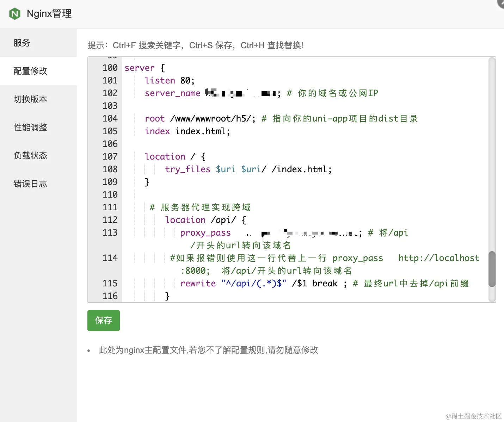Open the 性能调整 settings
The image size is (504, 422).
[x=30, y=128]
